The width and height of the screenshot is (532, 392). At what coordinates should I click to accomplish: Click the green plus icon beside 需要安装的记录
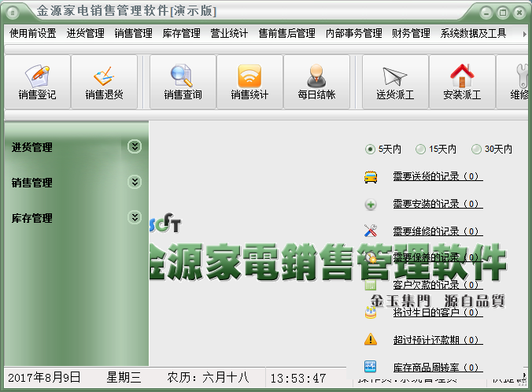tap(371, 205)
